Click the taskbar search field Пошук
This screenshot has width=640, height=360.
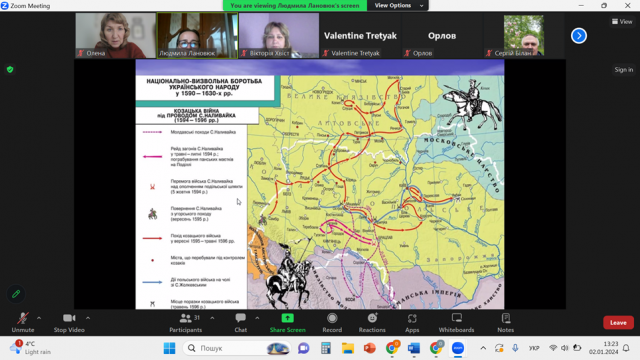(238, 348)
